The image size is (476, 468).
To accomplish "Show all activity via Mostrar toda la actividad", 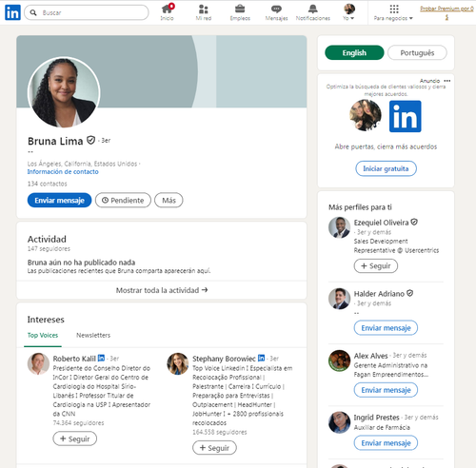I will pyautogui.click(x=162, y=290).
